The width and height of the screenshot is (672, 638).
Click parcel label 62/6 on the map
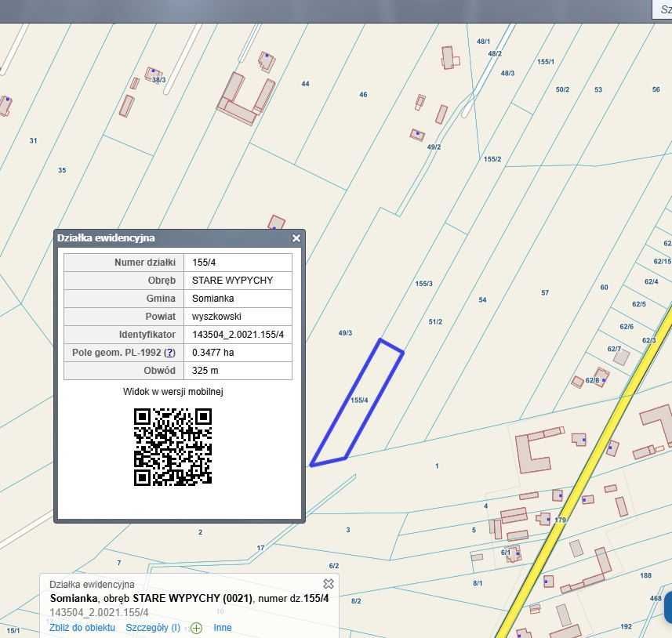627,327
